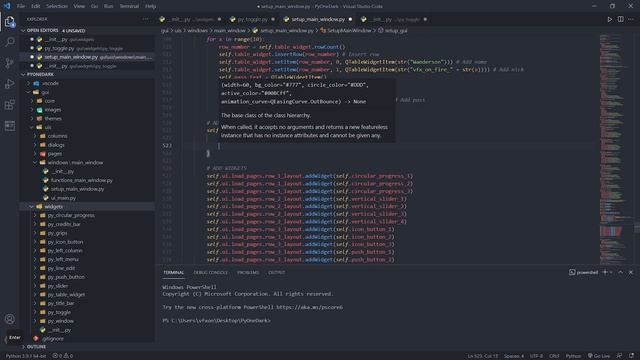Click the Split Editor icon
The height and width of the screenshot is (360, 640).
click(620, 19)
